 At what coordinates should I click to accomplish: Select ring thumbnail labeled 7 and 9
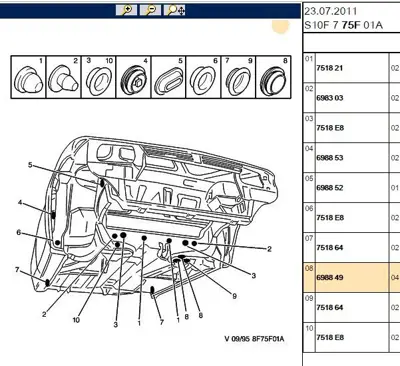tap(239, 77)
